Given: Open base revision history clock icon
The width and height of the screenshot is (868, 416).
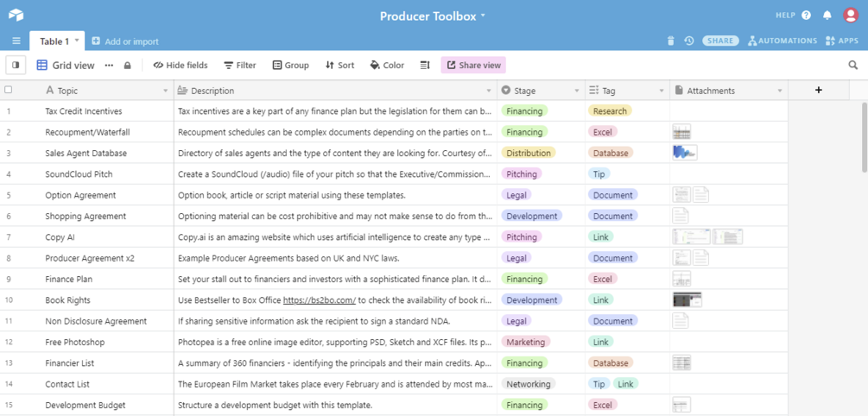Looking at the screenshot, I should (688, 41).
